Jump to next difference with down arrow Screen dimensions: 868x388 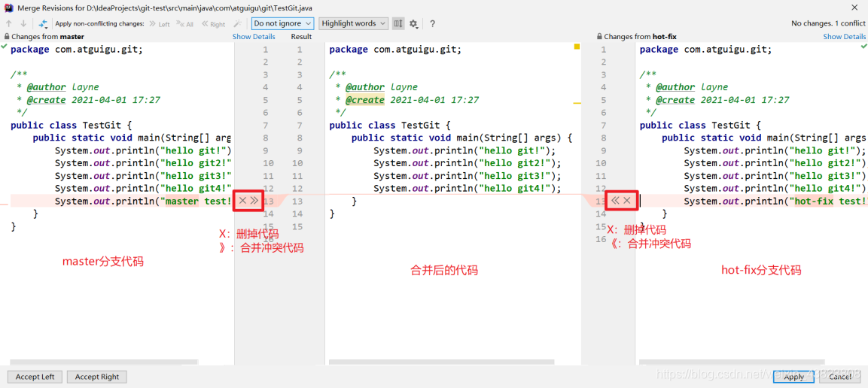[x=23, y=24]
